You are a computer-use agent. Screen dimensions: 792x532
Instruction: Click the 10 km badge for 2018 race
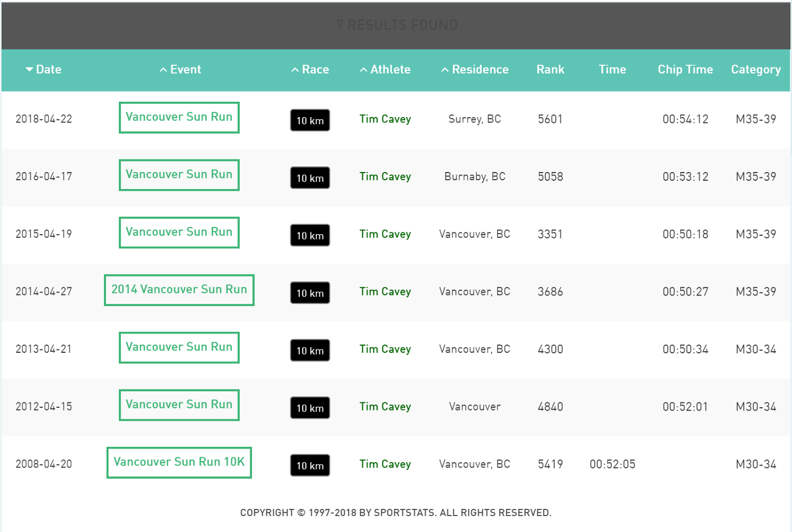(310, 120)
